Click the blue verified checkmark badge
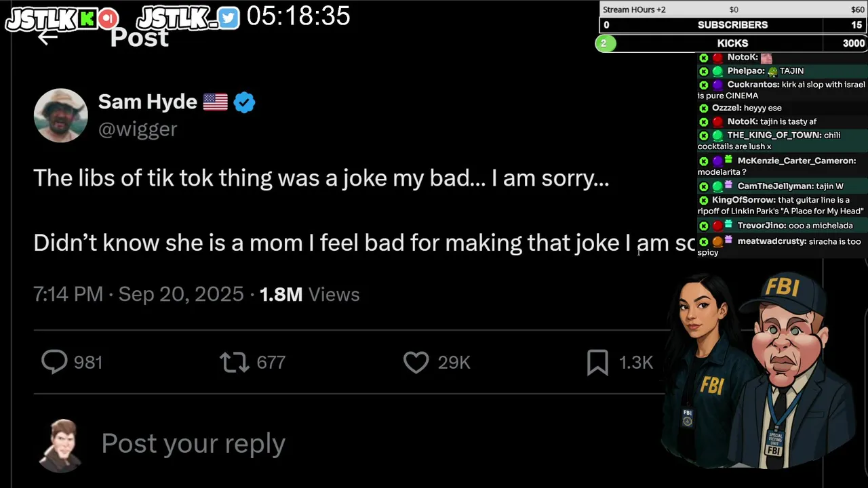Image resolution: width=868 pixels, height=488 pixels. pyautogui.click(x=244, y=102)
